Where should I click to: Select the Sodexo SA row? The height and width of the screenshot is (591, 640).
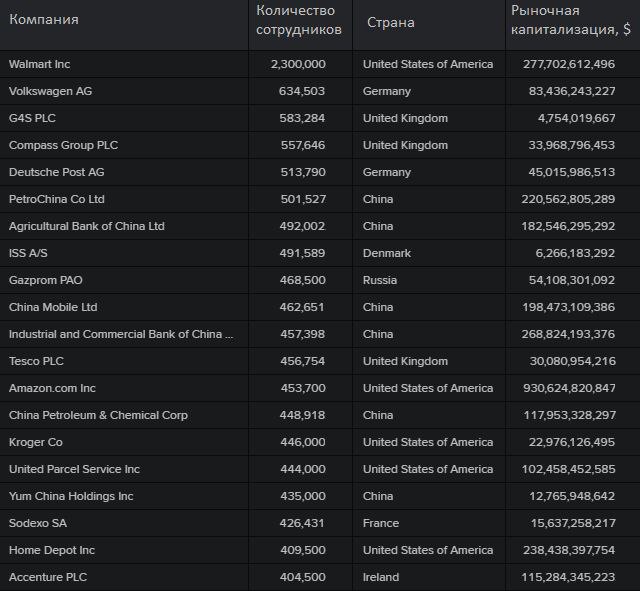(x=320, y=523)
